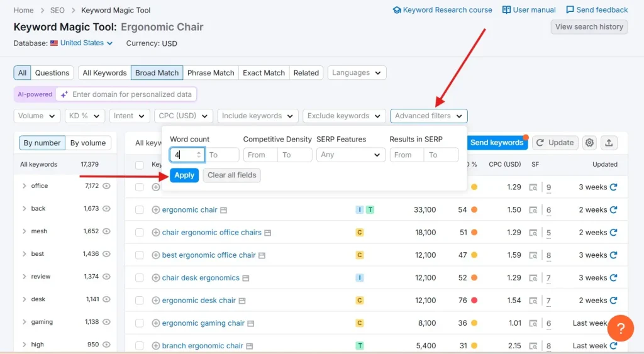Viewport: 644px width, 354px height.
Task: Click Results in SERP From field
Action: (407, 155)
